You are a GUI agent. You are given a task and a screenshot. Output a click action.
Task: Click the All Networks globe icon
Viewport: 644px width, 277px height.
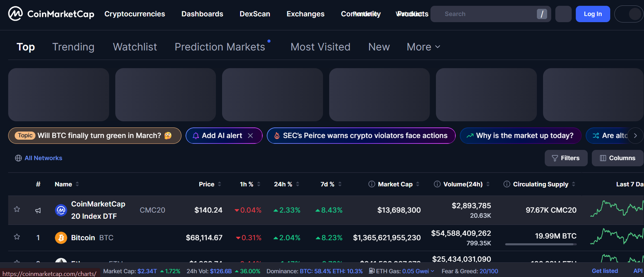(18, 158)
